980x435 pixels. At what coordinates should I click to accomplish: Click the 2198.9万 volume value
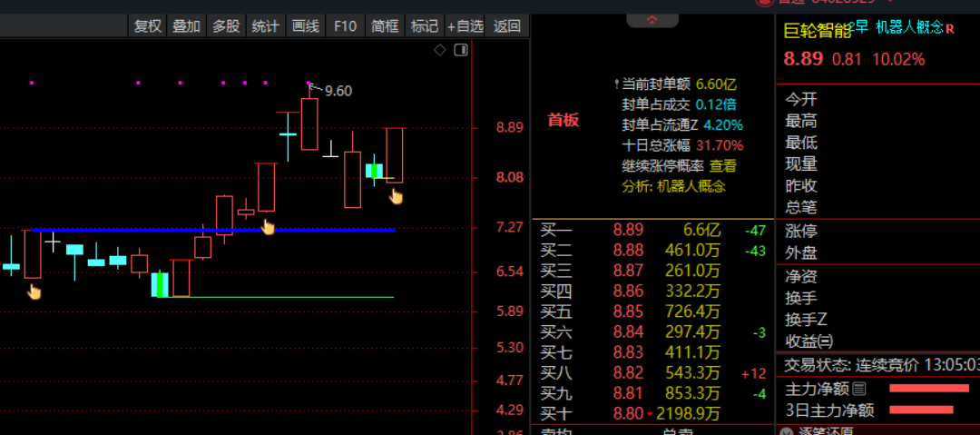click(688, 414)
